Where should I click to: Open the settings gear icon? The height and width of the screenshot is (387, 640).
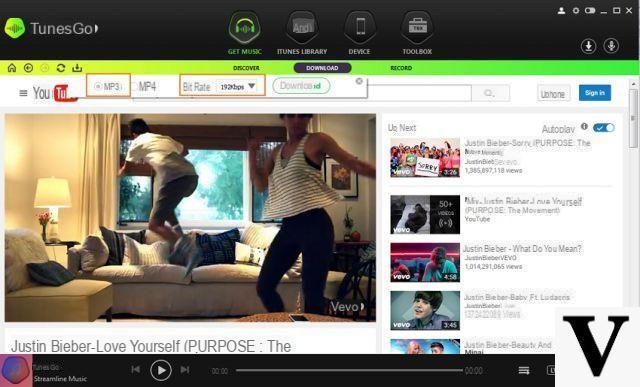coord(576,11)
